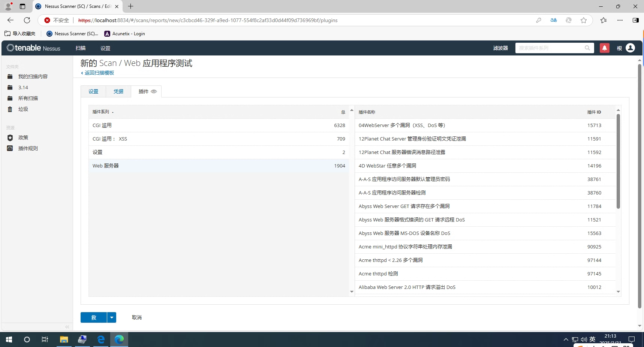
Task: Open 政策 policies in sidebar
Action: click(x=23, y=138)
